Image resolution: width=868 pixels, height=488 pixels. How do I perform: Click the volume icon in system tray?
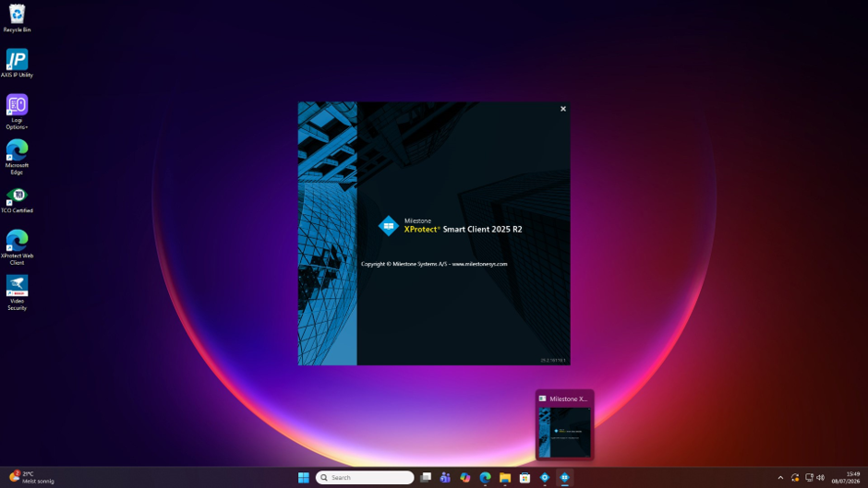coord(821,478)
